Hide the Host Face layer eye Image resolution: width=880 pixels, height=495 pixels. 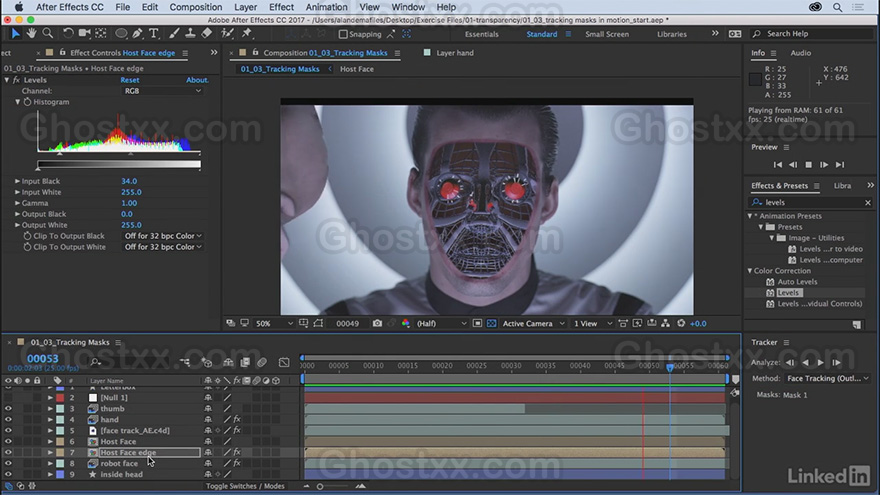point(8,442)
